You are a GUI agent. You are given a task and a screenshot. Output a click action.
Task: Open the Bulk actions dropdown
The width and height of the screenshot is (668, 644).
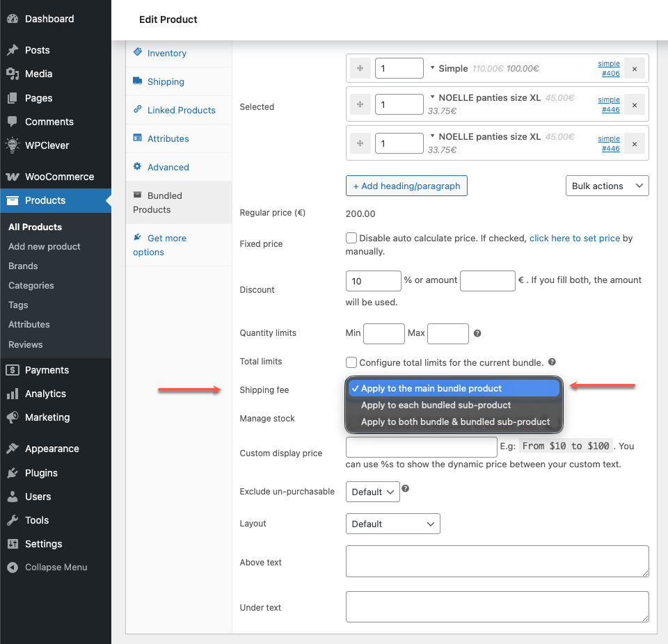point(607,186)
